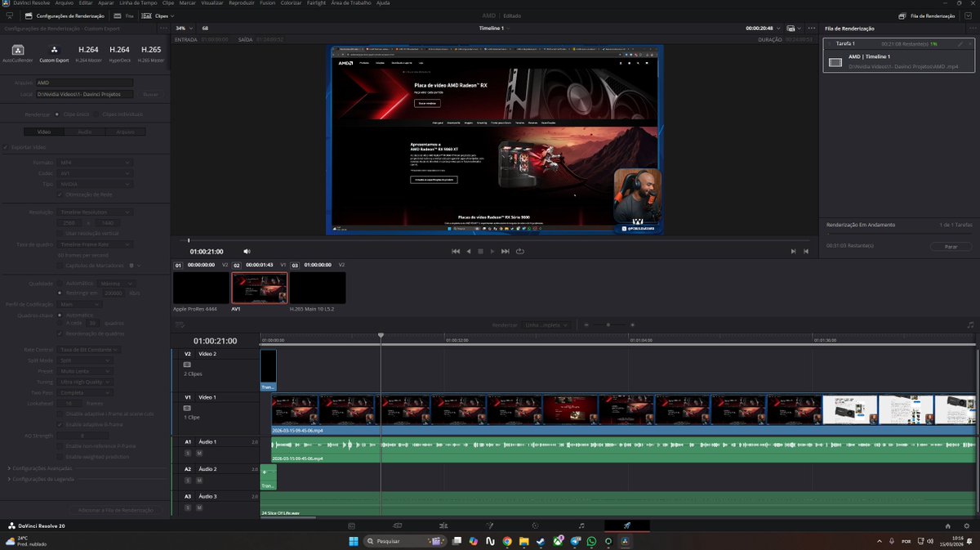Play forward in the viewer
Screen dimensions: 980x550
point(492,252)
